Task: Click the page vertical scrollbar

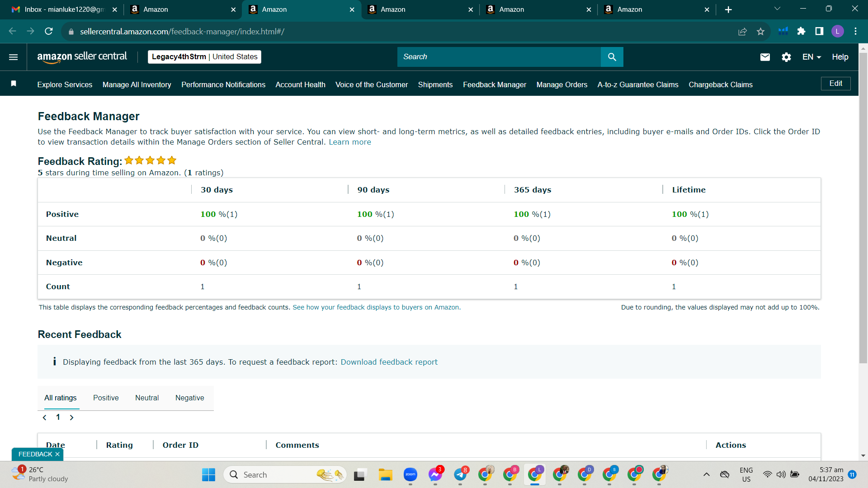Action: 863,208
